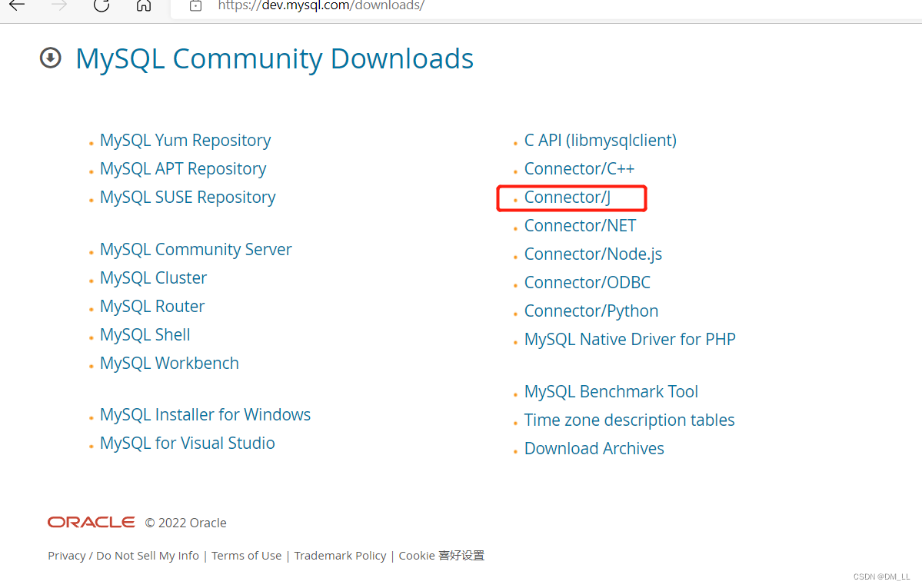Open Connector/ODBC link
Viewport: 922px width, 588px height.
(x=587, y=282)
